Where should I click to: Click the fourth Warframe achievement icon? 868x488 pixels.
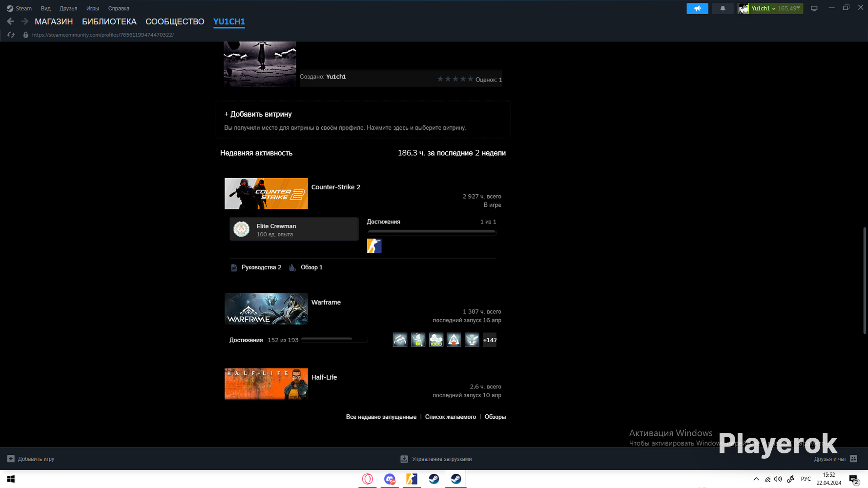tap(454, 340)
